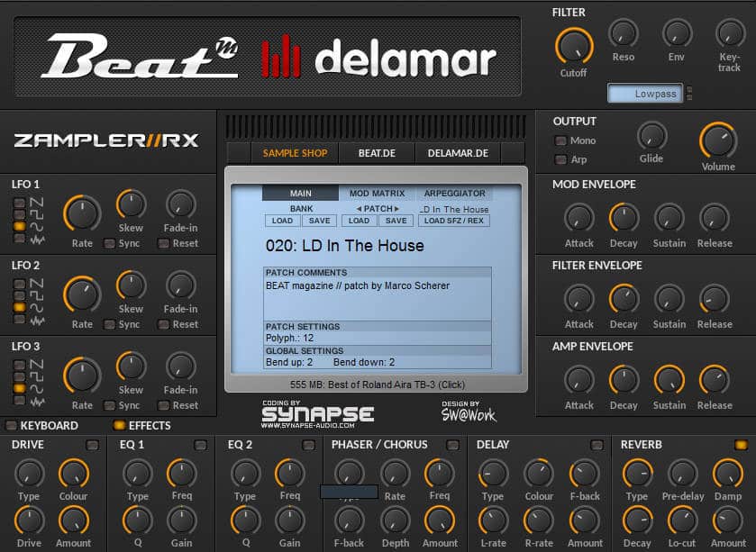This screenshot has width=756, height=552.
Task: Click the Beat magazine logo
Action: coord(140,57)
